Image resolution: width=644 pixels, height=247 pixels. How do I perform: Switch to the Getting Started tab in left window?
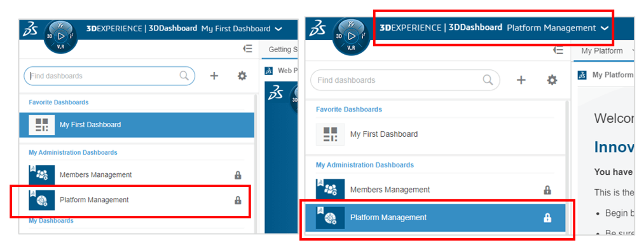pos(282,49)
